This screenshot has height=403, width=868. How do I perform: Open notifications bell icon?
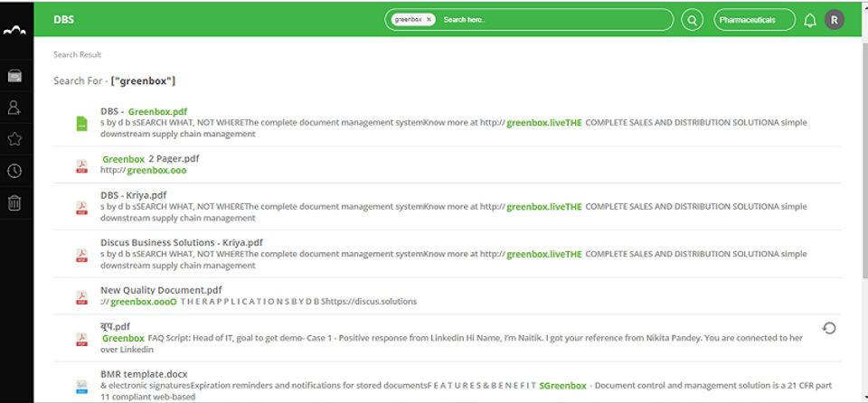(x=810, y=21)
